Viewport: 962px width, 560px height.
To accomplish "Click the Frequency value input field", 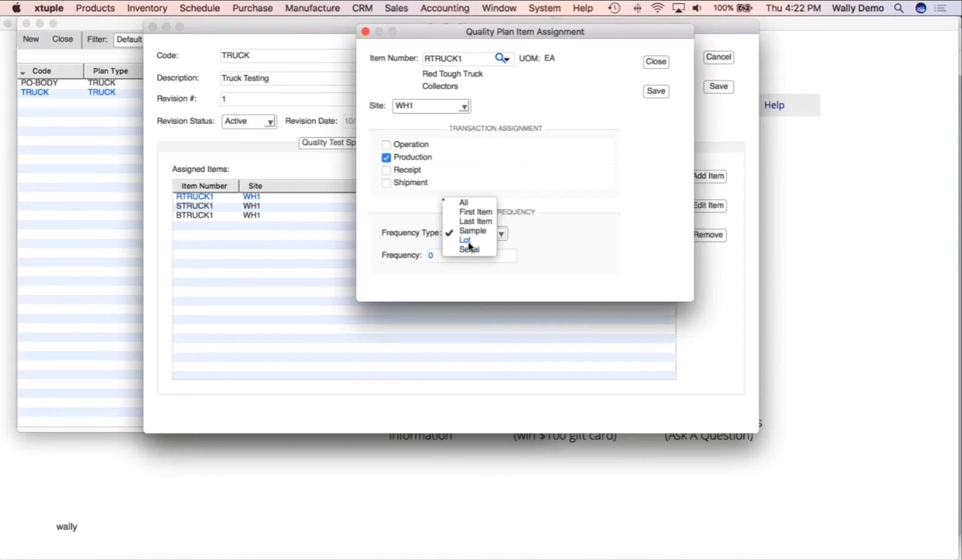I will coord(472,256).
